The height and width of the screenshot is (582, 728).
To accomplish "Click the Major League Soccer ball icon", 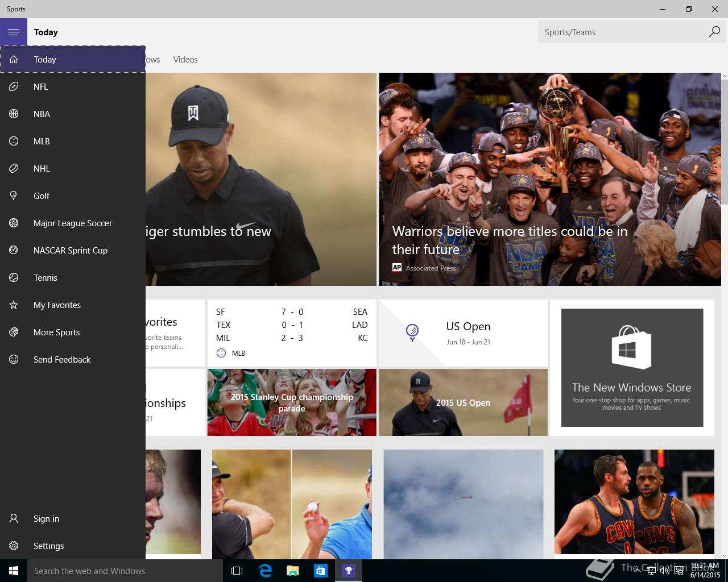I will click(14, 223).
